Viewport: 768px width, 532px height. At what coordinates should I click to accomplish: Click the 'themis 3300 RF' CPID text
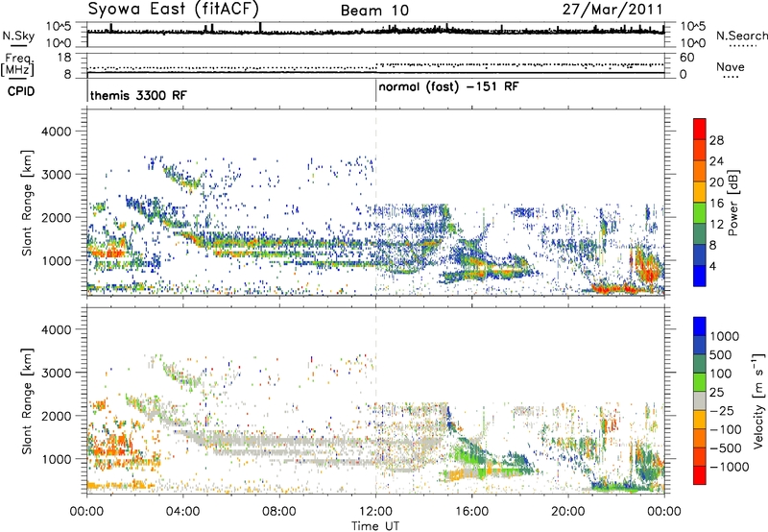(138, 95)
